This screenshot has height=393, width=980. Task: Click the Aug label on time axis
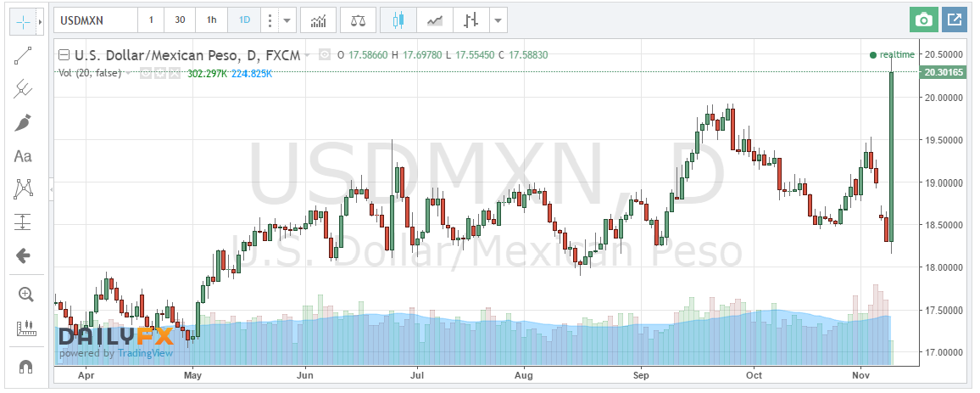[524, 375]
